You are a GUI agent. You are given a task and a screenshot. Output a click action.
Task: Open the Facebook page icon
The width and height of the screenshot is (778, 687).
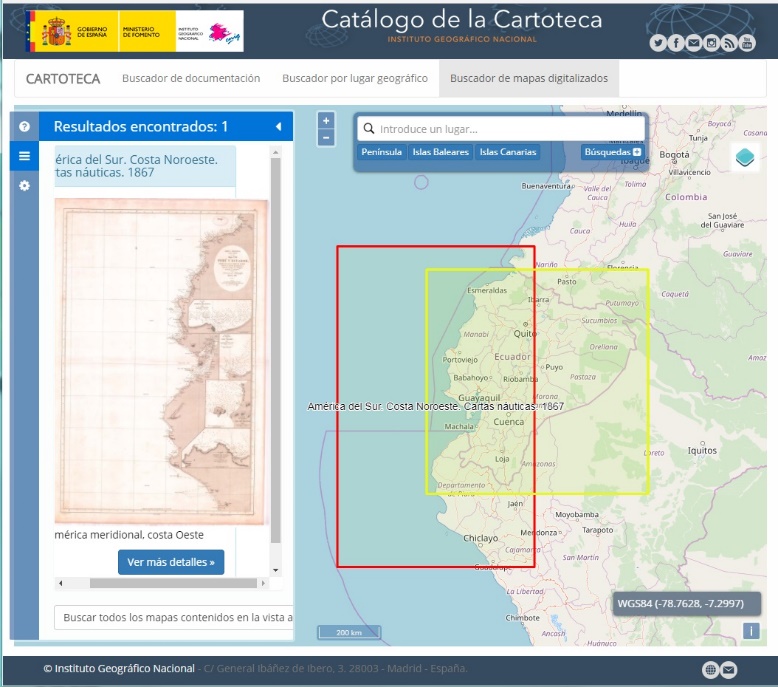coord(676,43)
